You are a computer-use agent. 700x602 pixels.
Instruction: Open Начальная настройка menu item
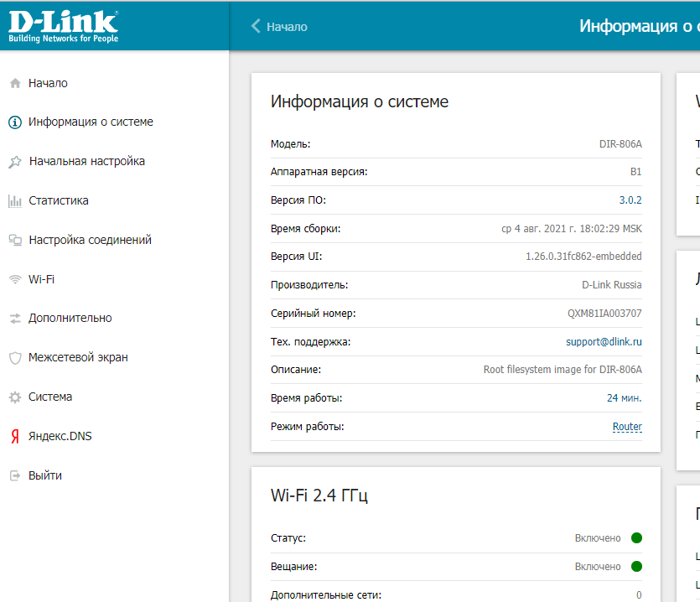click(87, 161)
